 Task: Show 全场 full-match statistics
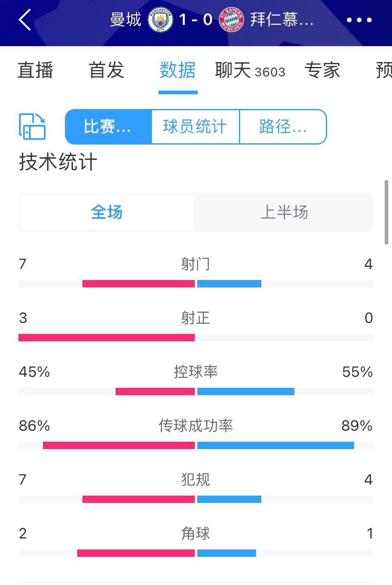tap(107, 212)
